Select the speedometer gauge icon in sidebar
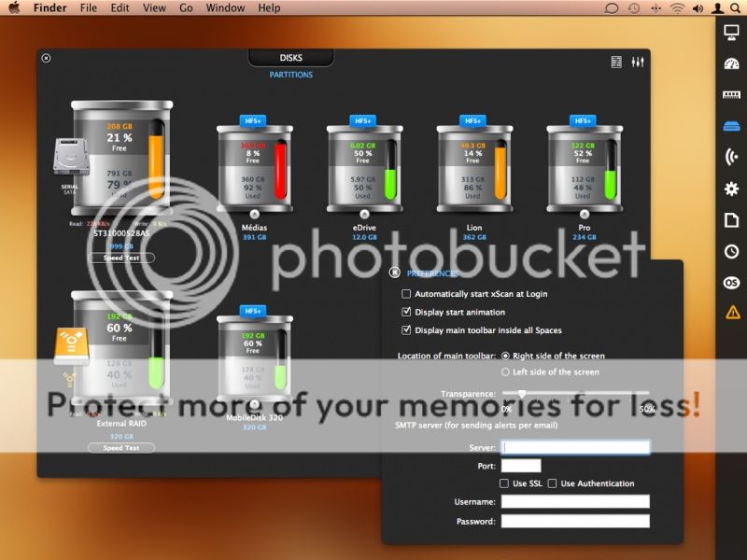747x560 pixels. 731,63
